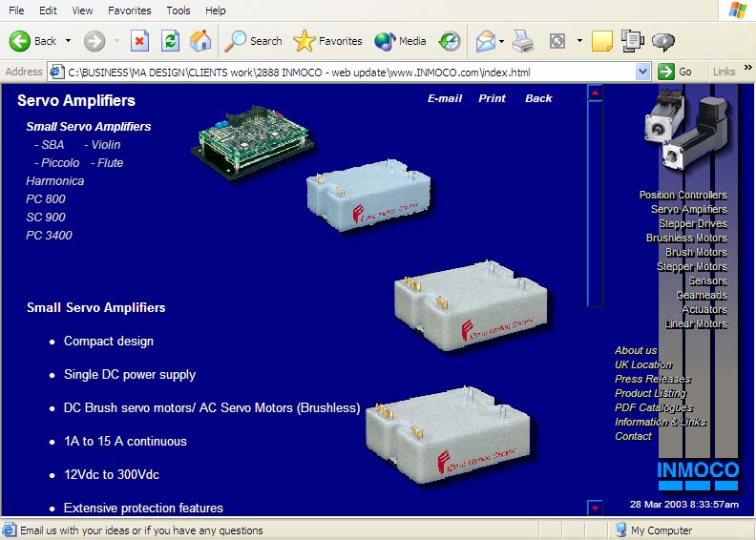This screenshot has height=540, width=756.
Task: Navigate to Sensors
Action: coord(707,280)
